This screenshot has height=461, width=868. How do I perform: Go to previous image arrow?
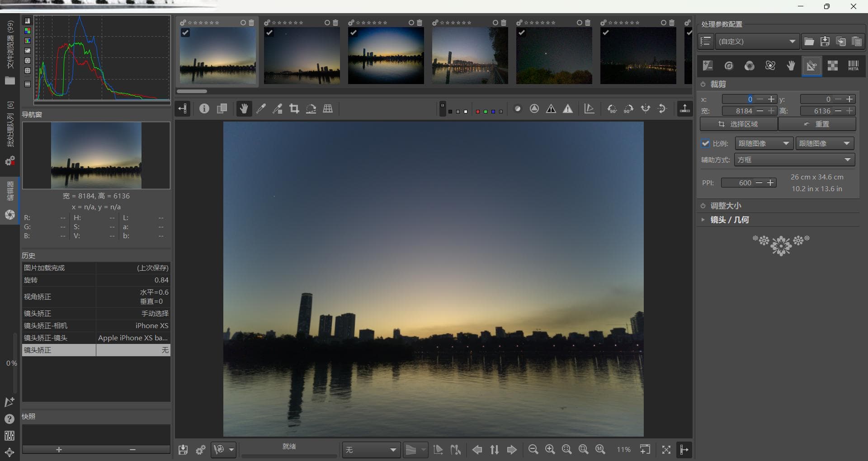(x=477, y=450)
